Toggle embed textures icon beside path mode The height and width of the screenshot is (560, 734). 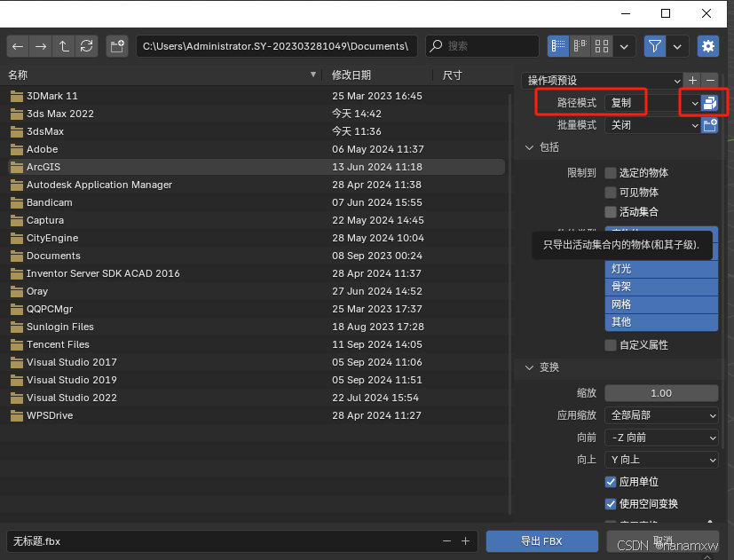tap(710, 103)
